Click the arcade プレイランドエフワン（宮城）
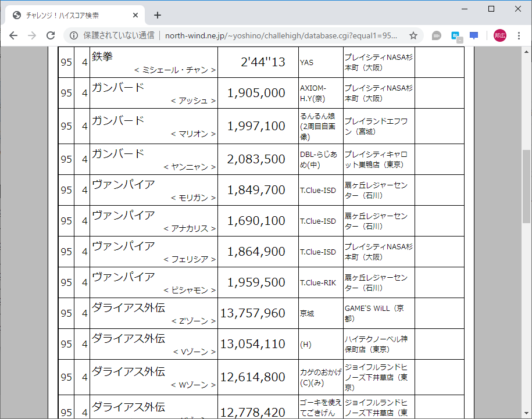 pyautogui.click(x=376, y=126)
